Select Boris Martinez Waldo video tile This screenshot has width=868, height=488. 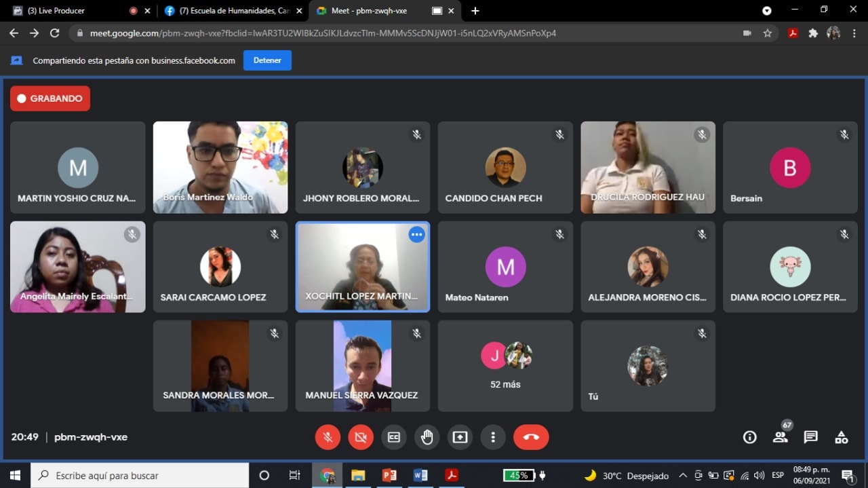tap(220, 168)
